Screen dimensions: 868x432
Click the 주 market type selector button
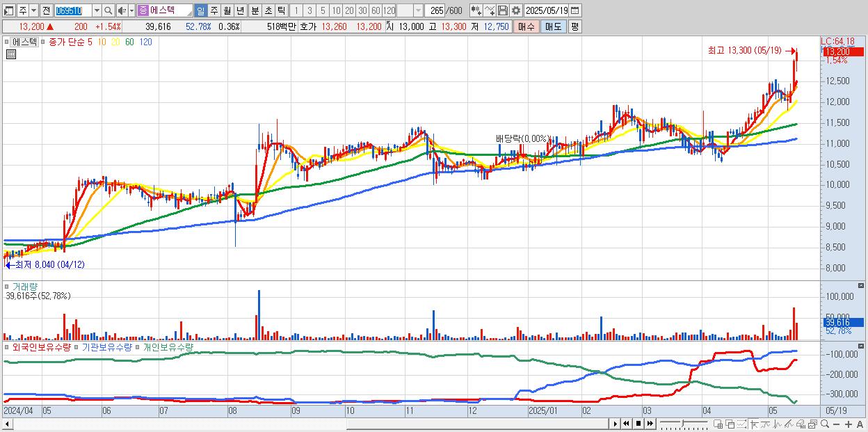coord(23,10)
